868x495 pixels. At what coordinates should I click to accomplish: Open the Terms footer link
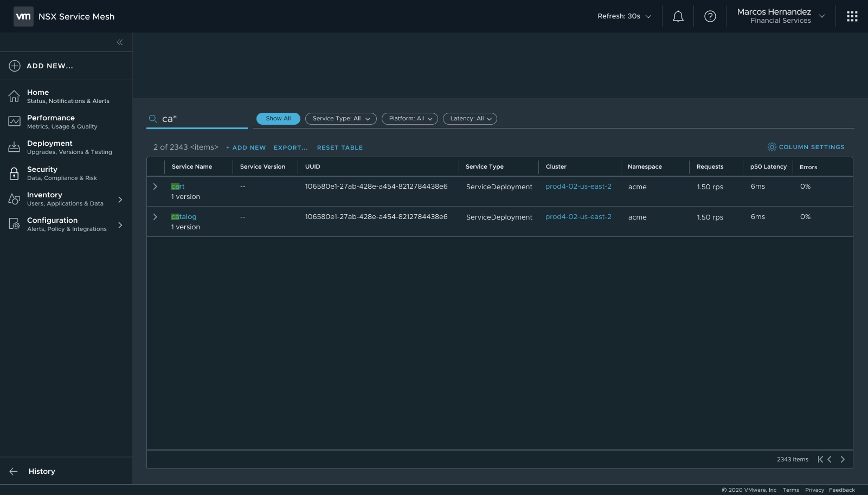pyautogui.click(x=791, y=490)
